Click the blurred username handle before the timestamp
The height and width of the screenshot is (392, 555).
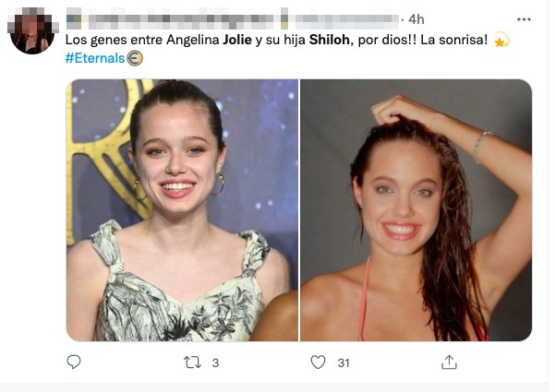pyautogui.click(x=340, y=18)
